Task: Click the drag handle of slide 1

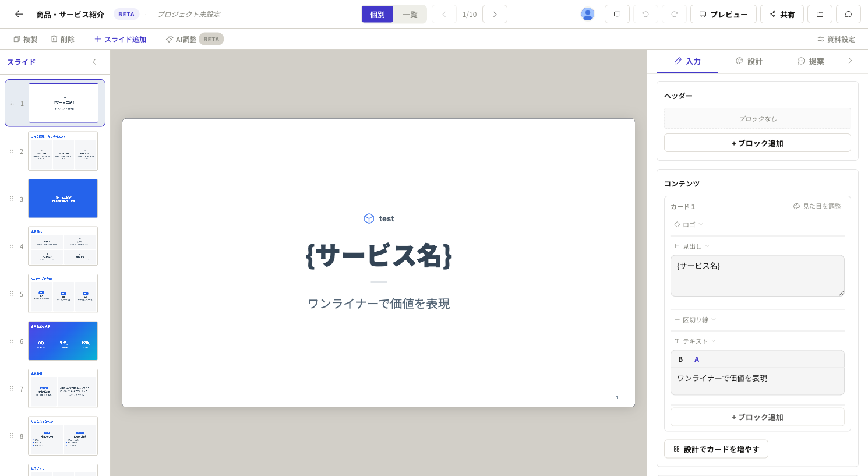Action: coord(12,103)
